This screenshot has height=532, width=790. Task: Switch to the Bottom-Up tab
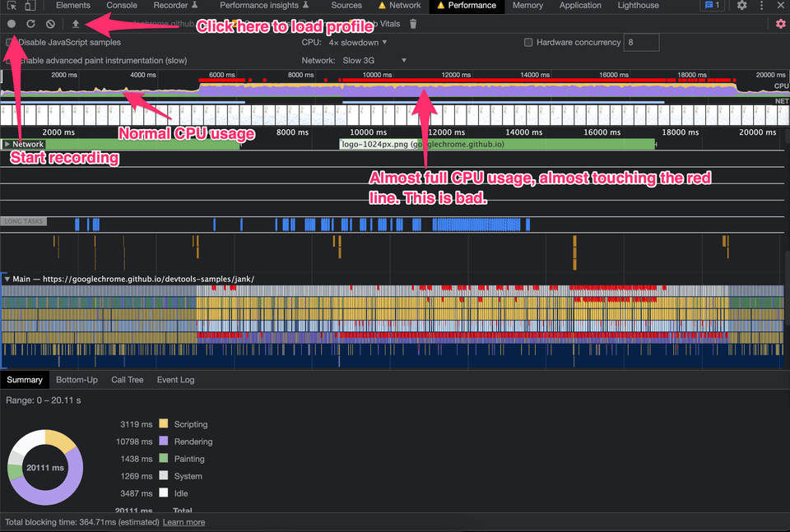point(77,380)
